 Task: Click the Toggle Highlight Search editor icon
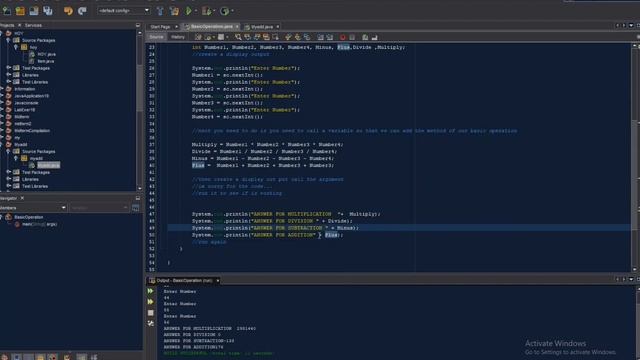[x=266, y=37]
